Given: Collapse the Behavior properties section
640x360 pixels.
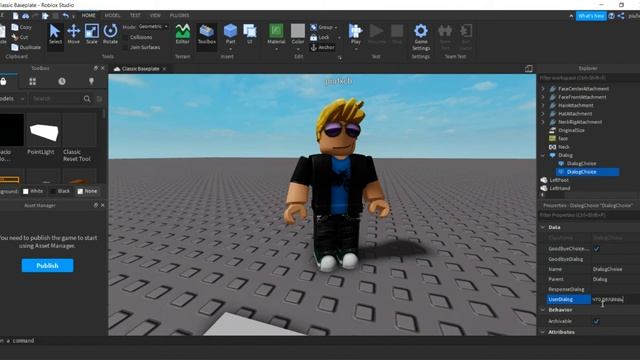Looking at the screenshot, I should click(542, 310).
